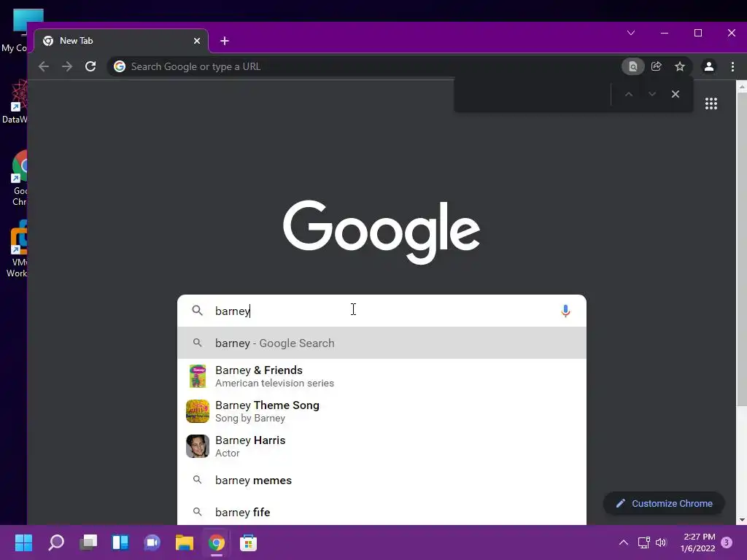Maximize the Chrome window
Image resolution: width=747 pixels, height=560 pixels.
[698, 33]
